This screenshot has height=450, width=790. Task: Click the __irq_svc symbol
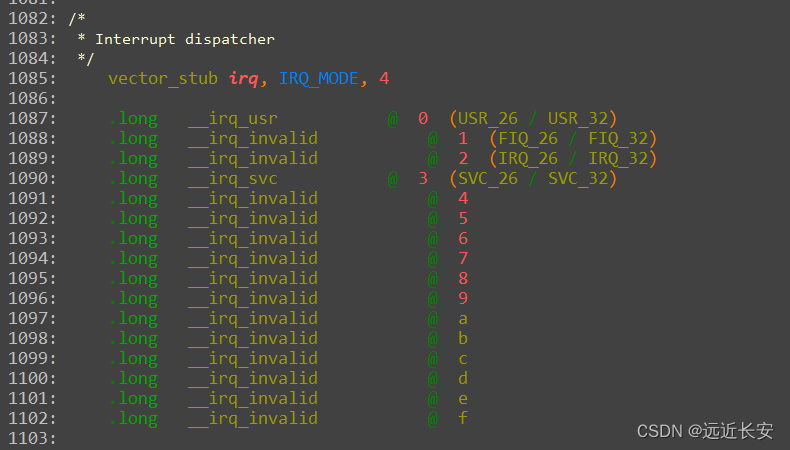[233, 178]
